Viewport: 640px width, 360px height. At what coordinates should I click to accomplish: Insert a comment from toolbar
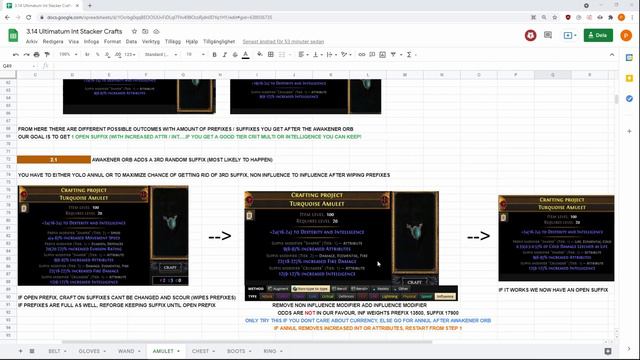tap(372, 54)
